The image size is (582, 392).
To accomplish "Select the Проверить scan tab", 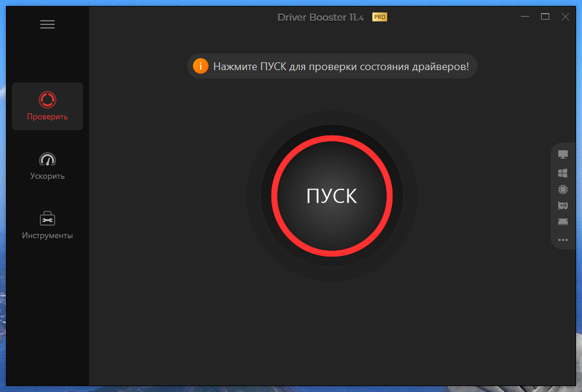I will coord(48,106).
